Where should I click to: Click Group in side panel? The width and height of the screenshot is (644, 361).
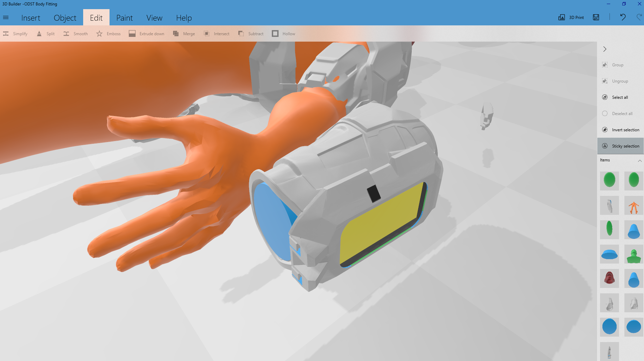[x=620, y=65]
